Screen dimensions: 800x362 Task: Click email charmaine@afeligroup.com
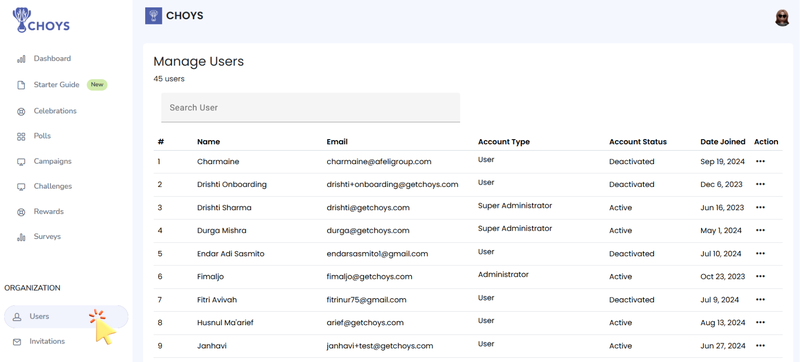[x=379, y=162]
